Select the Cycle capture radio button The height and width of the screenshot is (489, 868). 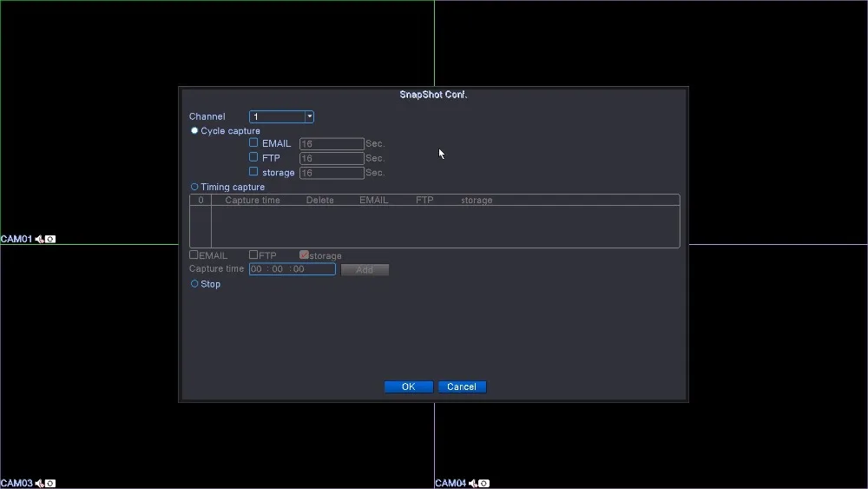point(194,130)
